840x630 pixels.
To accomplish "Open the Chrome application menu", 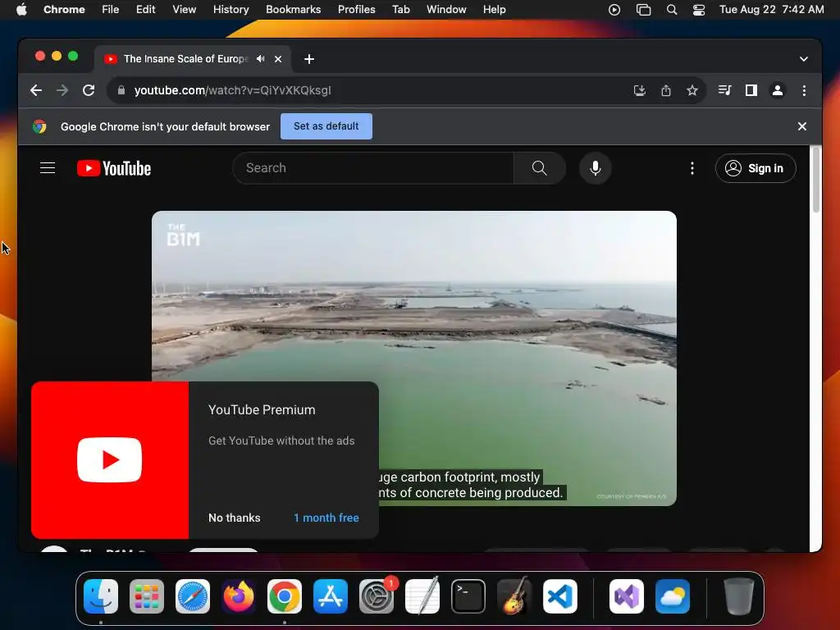I will tap(64, 10).
